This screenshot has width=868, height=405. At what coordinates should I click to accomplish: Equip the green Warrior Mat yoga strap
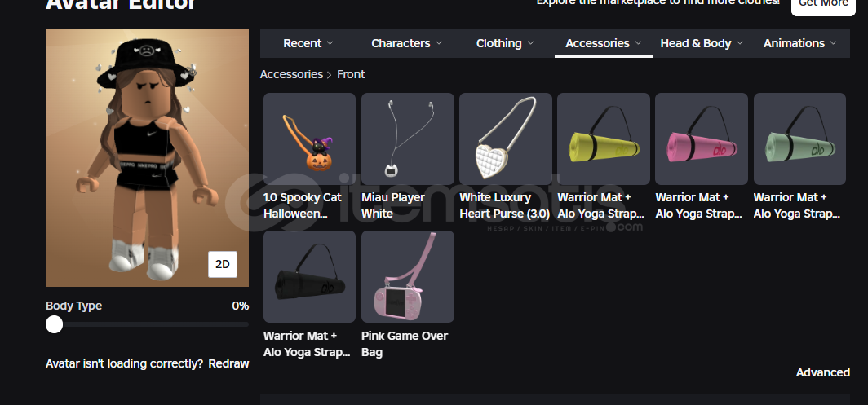(799, 139)
